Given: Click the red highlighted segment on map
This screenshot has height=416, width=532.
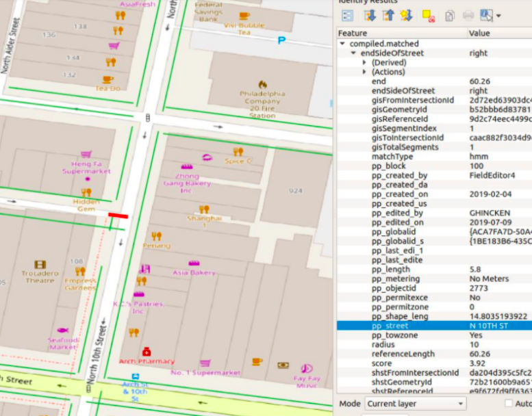Looking at the screenshot, I should pos(118,216).
